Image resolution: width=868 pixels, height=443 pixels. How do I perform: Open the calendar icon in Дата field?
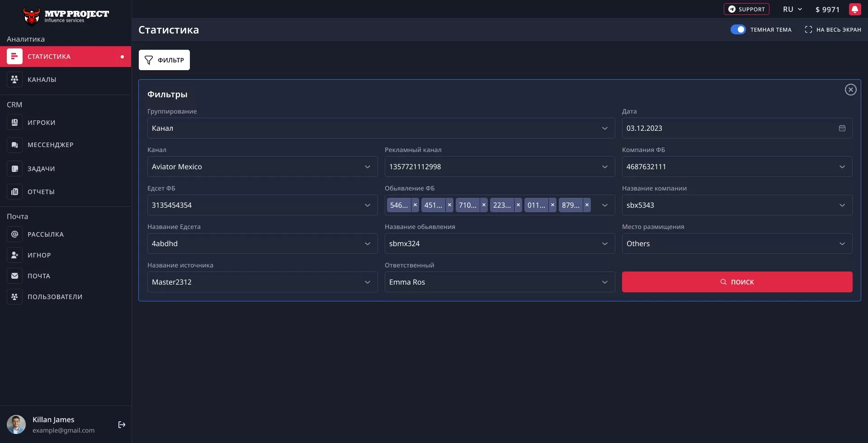pos(842,129)
